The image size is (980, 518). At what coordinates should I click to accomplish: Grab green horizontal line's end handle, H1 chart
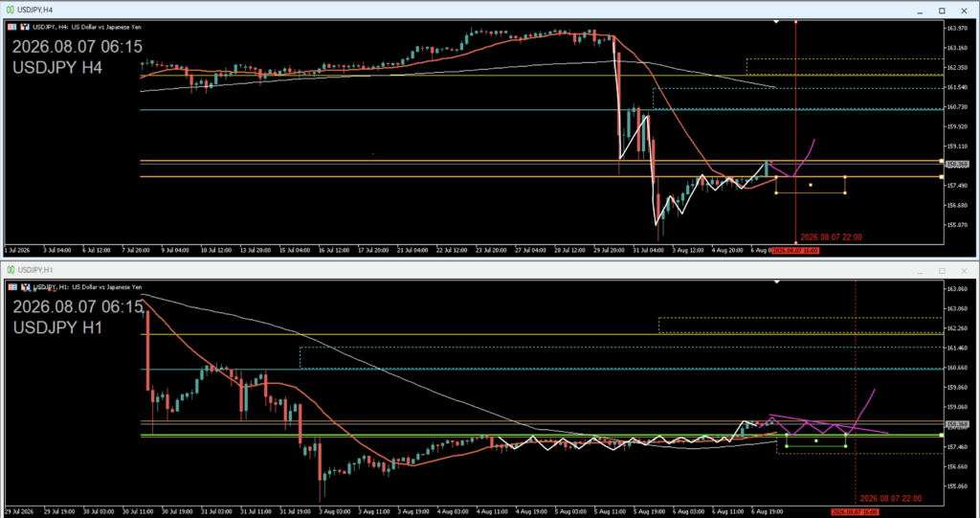942,435
